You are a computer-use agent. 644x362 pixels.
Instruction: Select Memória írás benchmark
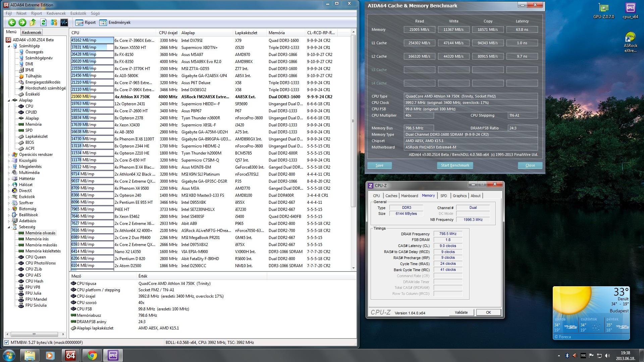point(37,239)
